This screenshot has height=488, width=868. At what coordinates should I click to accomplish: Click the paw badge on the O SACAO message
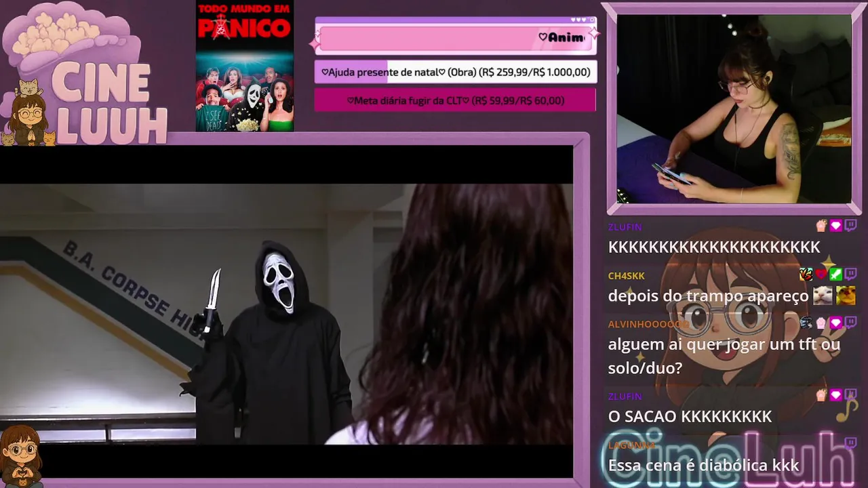[x=821, y=395]
